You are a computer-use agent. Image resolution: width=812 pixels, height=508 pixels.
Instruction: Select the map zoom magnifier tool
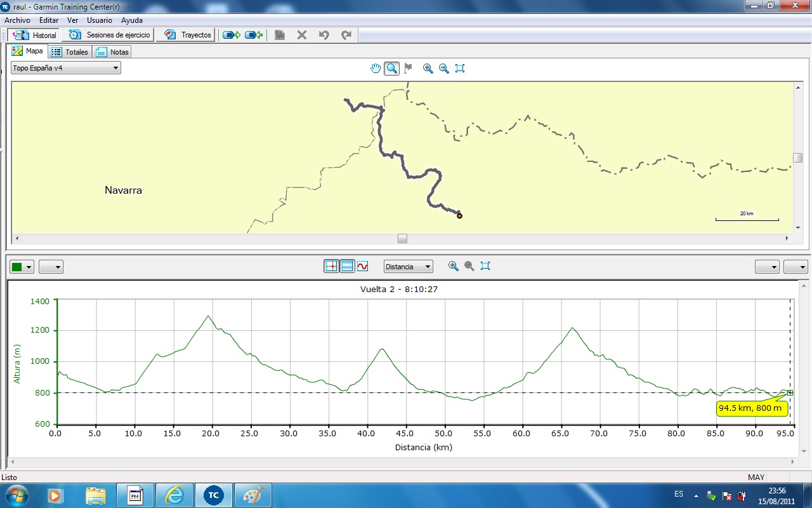point(392,69)
